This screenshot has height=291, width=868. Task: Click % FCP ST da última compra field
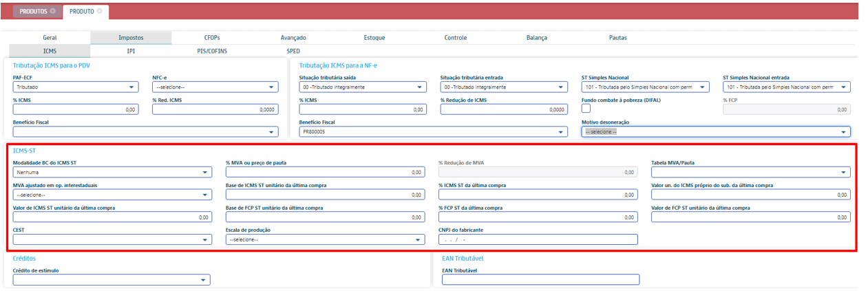pos(538,217)
